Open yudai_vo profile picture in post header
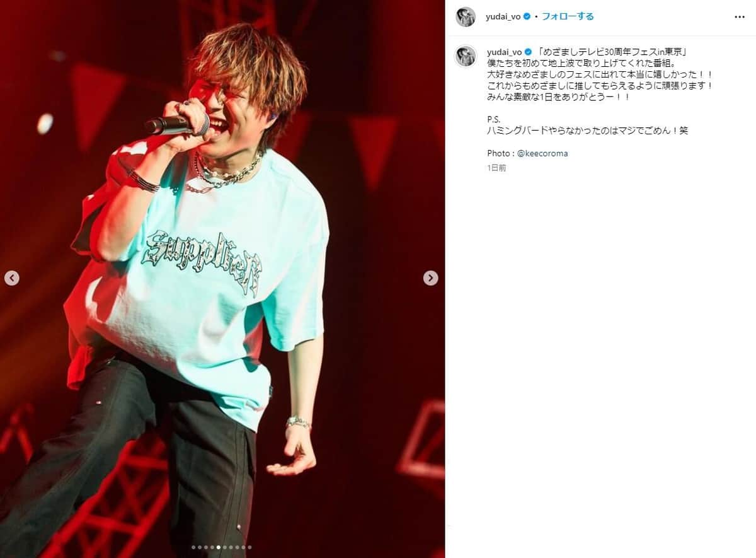Viewport: 756px width, 558px height. pos(466,17)
